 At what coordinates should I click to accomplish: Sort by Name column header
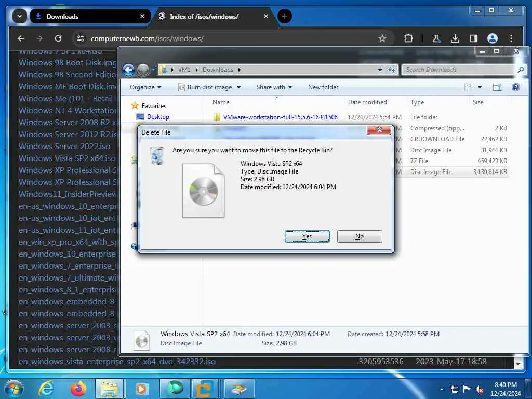point(221,102)
